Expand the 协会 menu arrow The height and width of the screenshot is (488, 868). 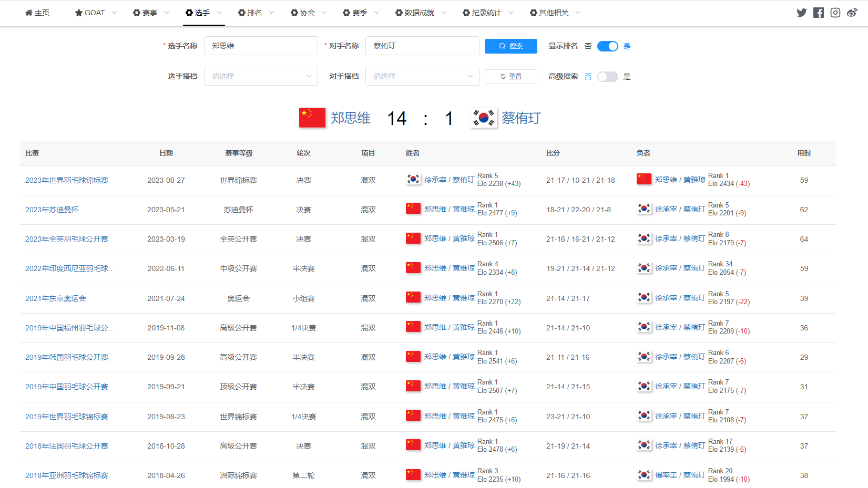point(324,13)
